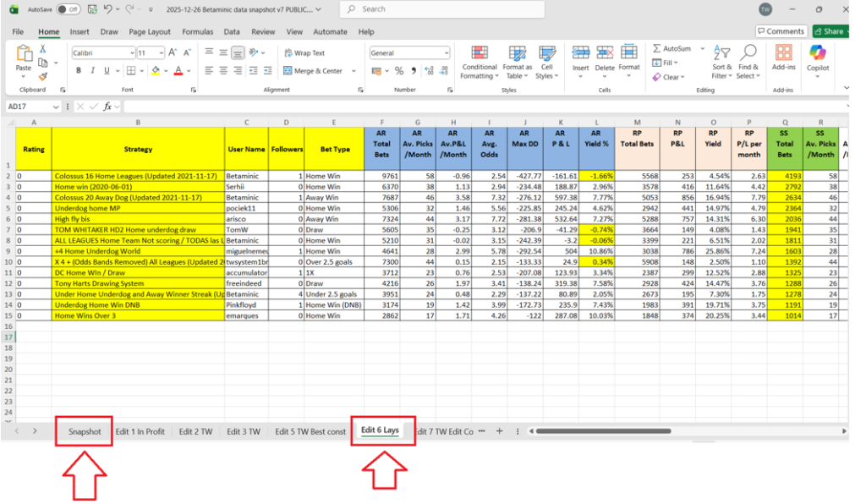Viewport: 866px width, 504px height.
Task: Click the Merge & Center button
Action: click(x=315, y=71)
